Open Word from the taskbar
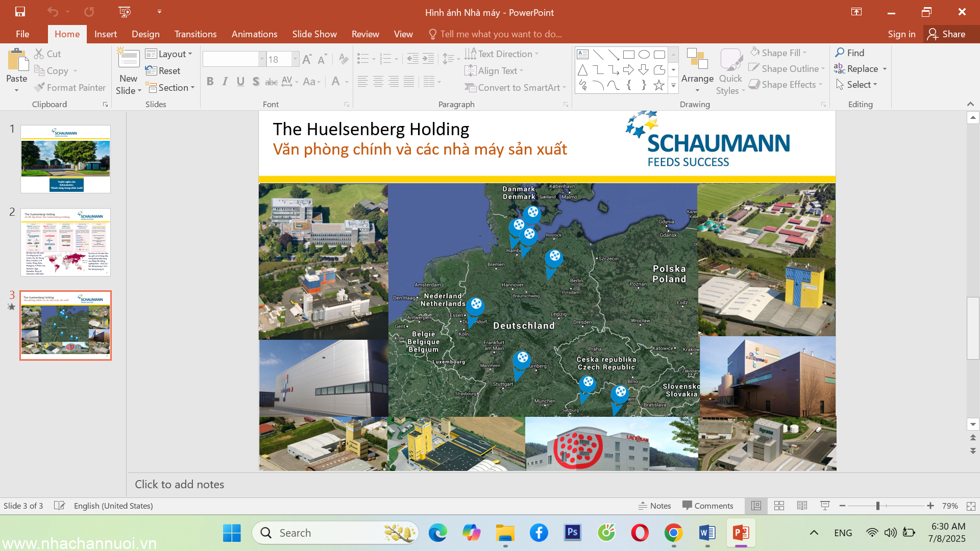Viewport: 980px width, 551px height. pos(707,533)
